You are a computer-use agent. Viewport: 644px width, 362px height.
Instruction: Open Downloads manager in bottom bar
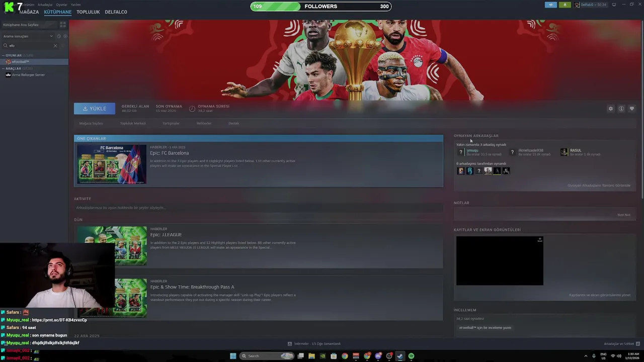pos(314,344)
